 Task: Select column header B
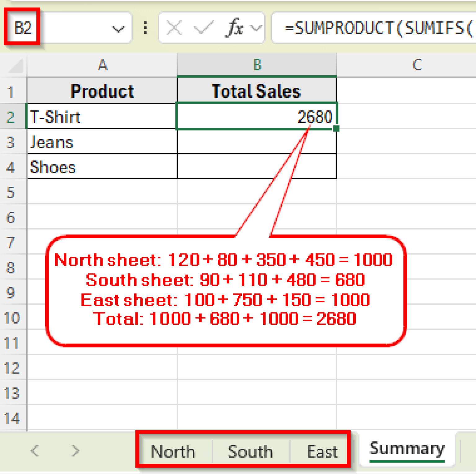click(256, 65)
